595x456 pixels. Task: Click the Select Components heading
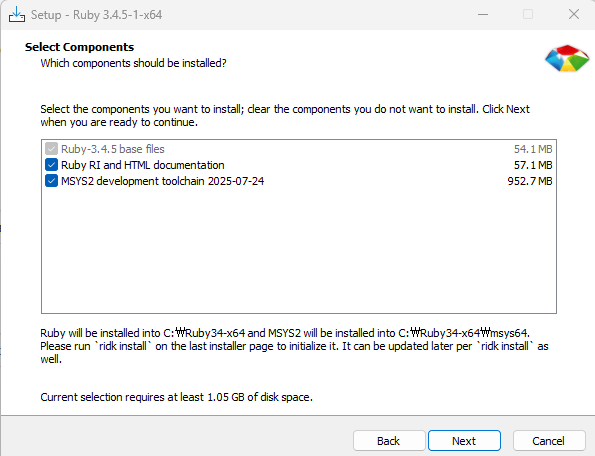click(x=79, y=47)
